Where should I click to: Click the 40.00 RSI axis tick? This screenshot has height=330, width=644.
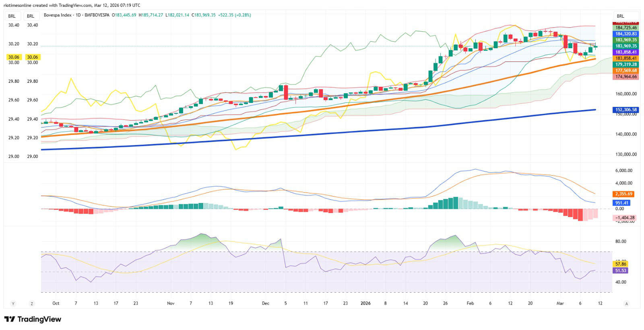(x=621, y=282)
